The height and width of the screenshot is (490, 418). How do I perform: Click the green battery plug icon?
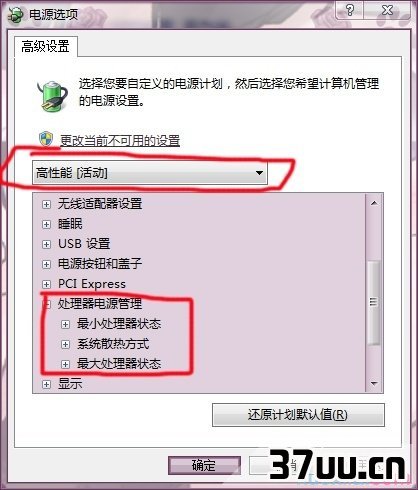[52, 96]
